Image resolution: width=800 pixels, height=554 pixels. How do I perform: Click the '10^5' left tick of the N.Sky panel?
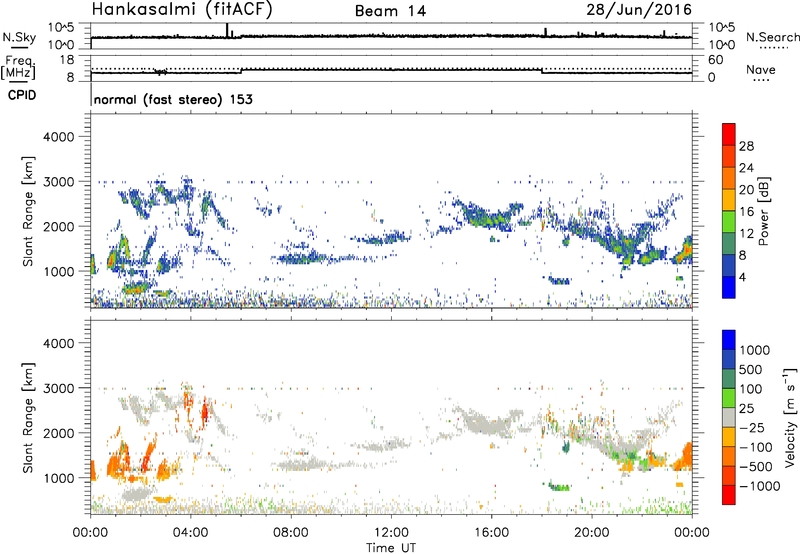pos(61,27)
